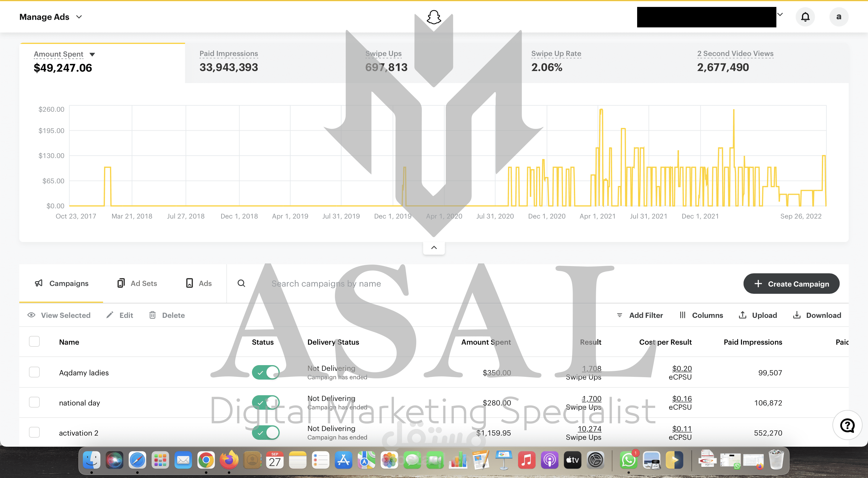Collapse the chart panel with chevron
The width and height of the screenshot is (868, 478).
click(434, 248)
